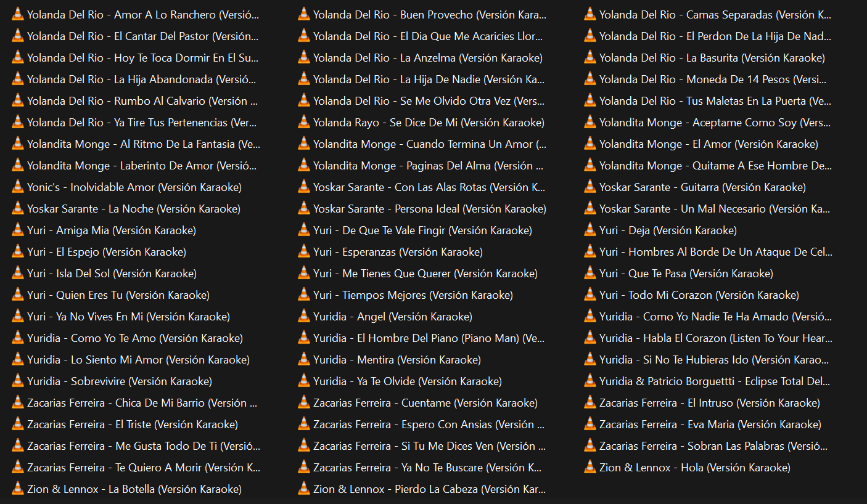The image size is (867, 504).
Task: Click VLC icon beside La Anzelma file
Action: [x=304, y=57]
